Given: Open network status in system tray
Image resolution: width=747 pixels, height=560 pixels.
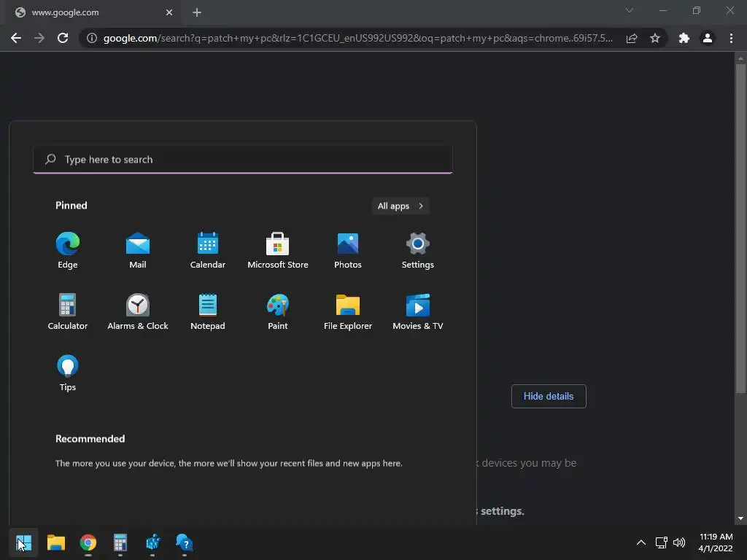Looking at the screenshot, I should [x=661, y=542].
